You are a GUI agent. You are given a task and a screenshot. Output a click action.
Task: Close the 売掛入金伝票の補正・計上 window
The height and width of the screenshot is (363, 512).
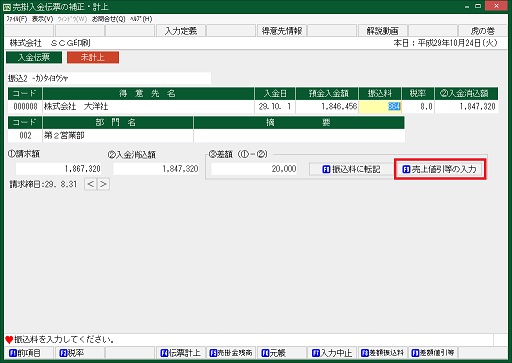(497, 6)
